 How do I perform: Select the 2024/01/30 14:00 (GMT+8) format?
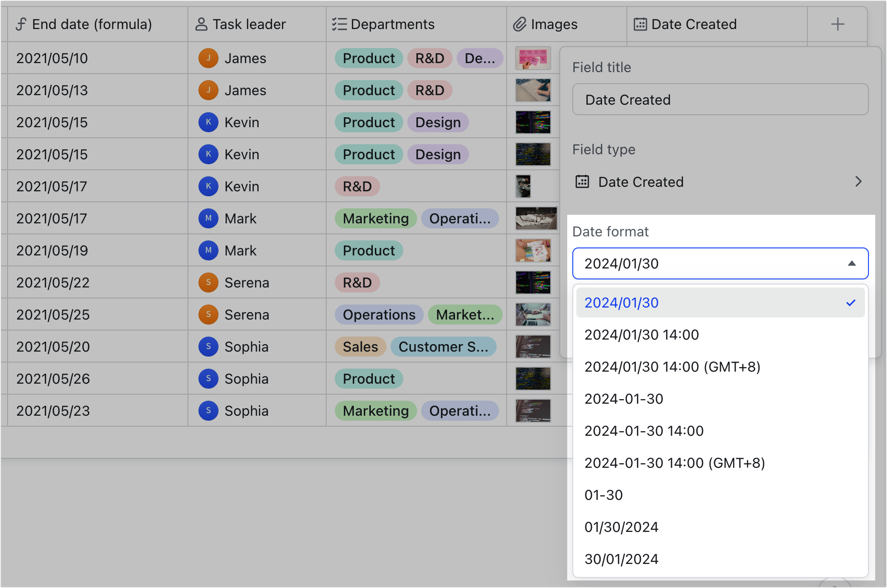tap(672, 367)
